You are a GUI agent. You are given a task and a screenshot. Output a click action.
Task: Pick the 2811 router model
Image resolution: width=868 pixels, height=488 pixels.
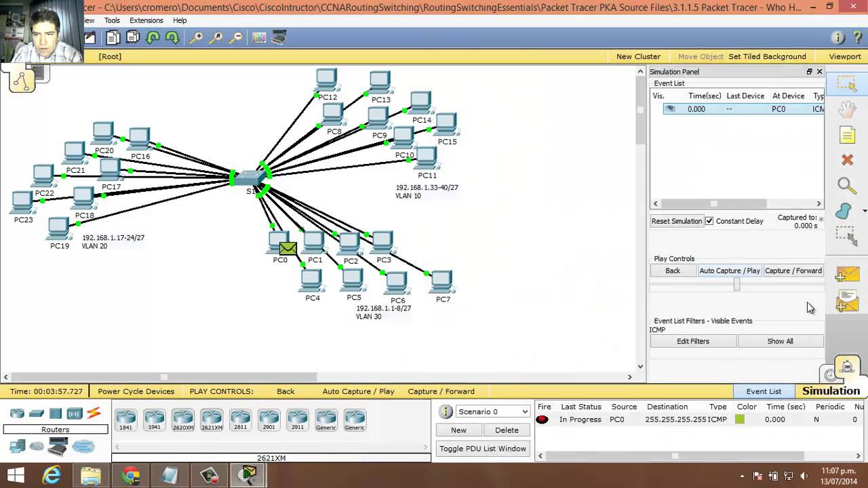tap(240, 420)
